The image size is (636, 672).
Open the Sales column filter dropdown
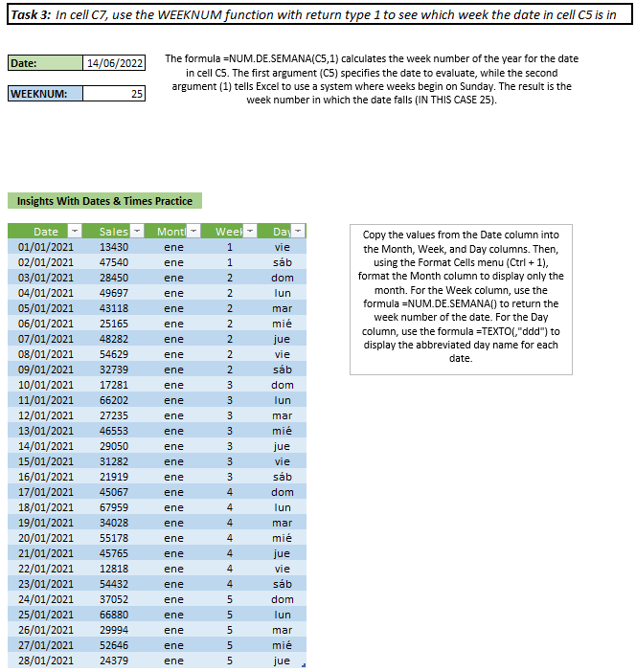pos(137,232)
